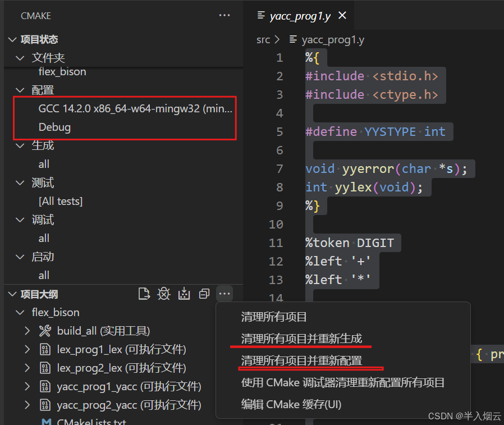
Task: Click on #define YYSTYPE int line
Action: coord(375,132)
